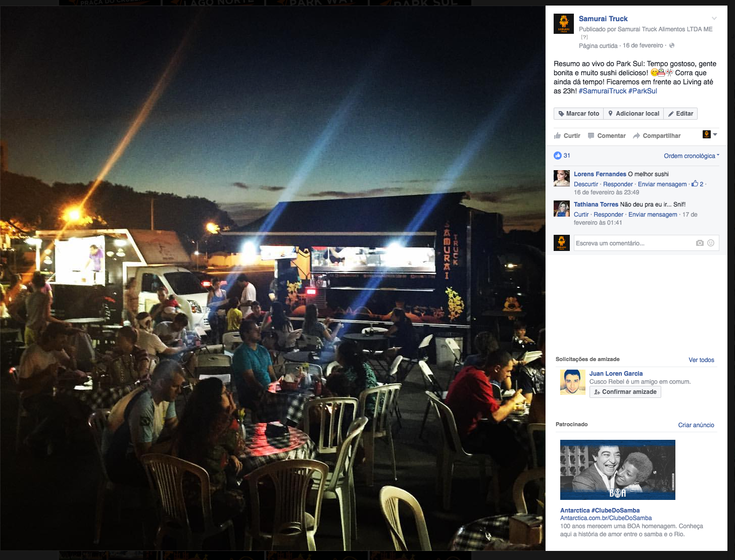Click the Comentar speech bubble button
This screenshot has height=560, width=735.
[x=607, y=136]
